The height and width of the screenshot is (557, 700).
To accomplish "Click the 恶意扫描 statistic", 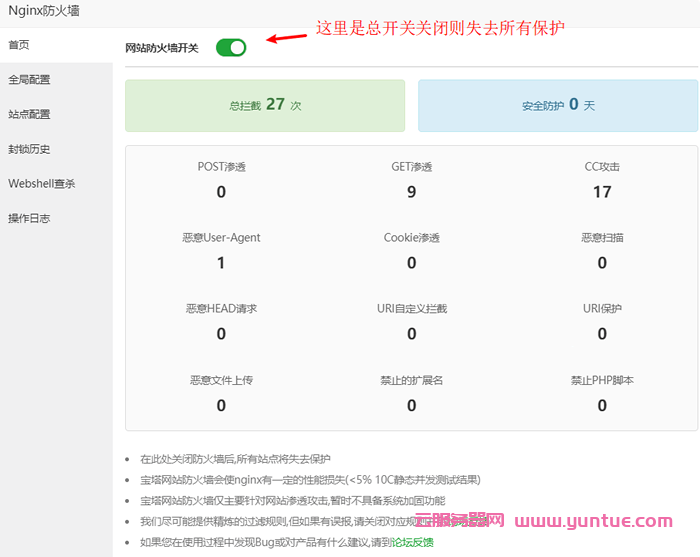I will pos(602,263).
